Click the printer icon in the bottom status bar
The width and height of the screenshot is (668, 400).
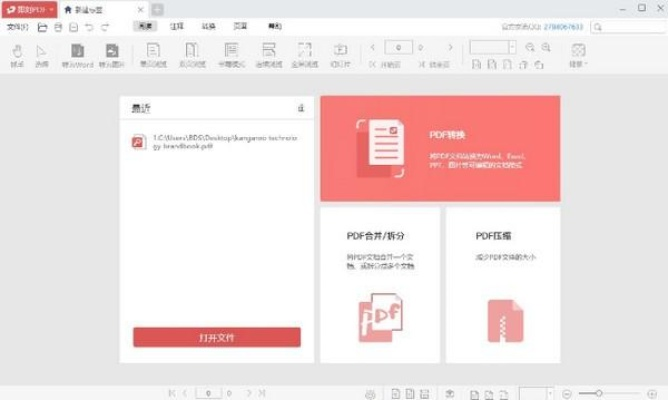370,394
